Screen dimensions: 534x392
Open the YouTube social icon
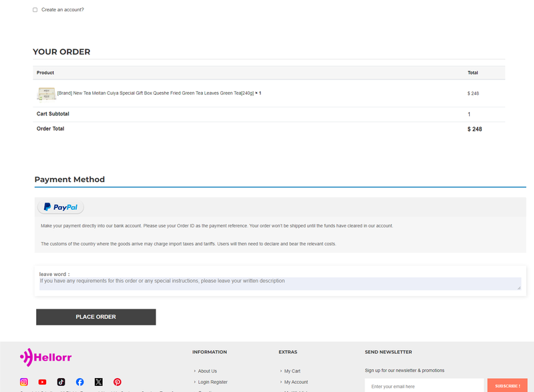(42, 382)
